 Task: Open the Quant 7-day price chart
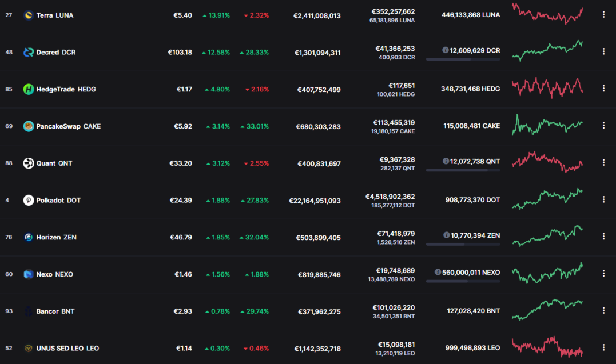[x=547, y=162]
